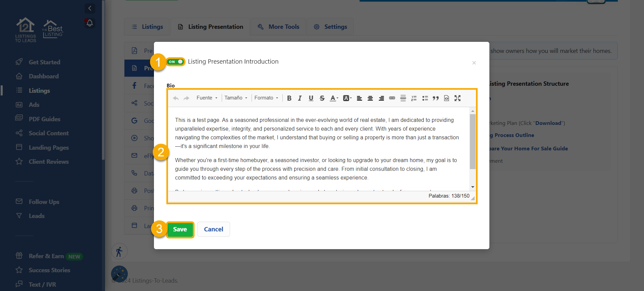Click the Listings To Leads logo

(25, 30)
